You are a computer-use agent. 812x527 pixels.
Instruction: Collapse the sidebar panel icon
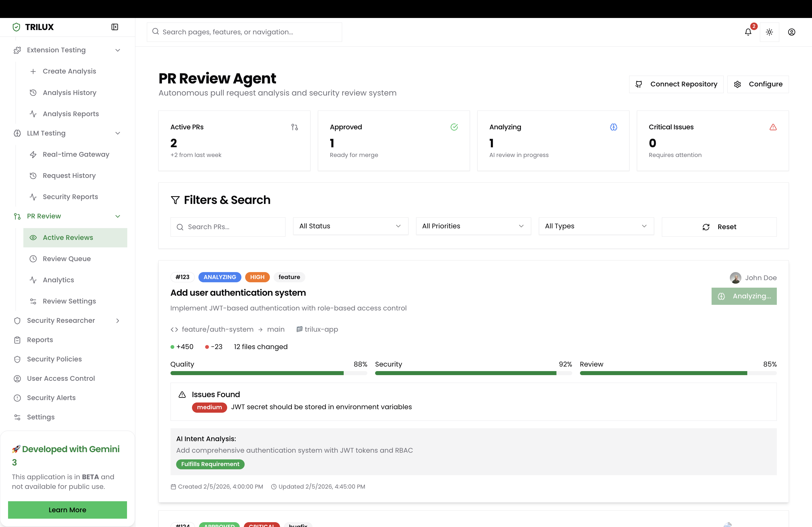coord(115,27)
